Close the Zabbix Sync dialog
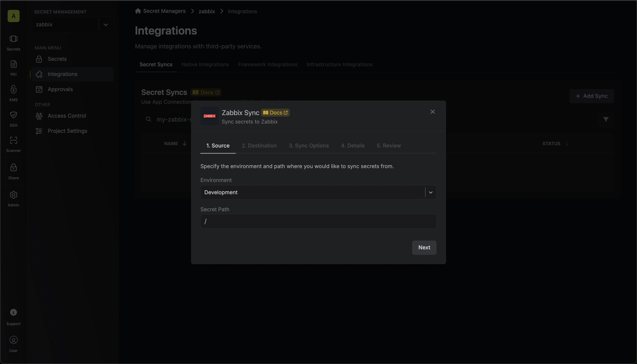The image size is (637, 364). (x=432, y=112)
